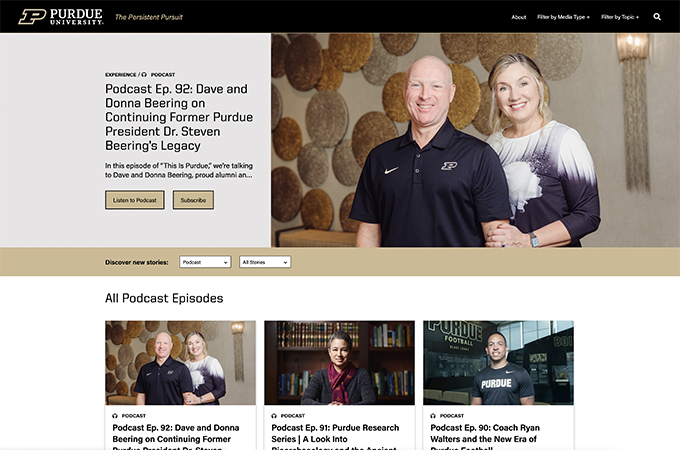
Task: Click Ep. 91 library woman thumbnail
Action: 340,363
